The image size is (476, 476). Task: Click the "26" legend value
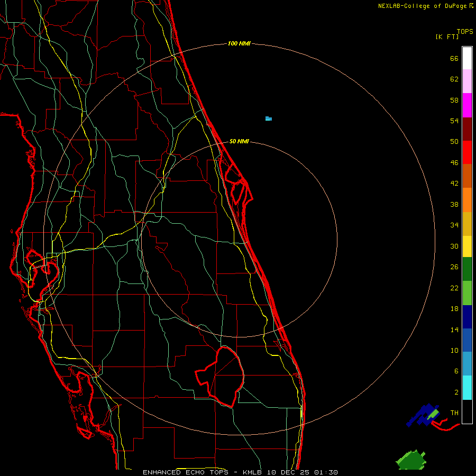tap(454, 267)
